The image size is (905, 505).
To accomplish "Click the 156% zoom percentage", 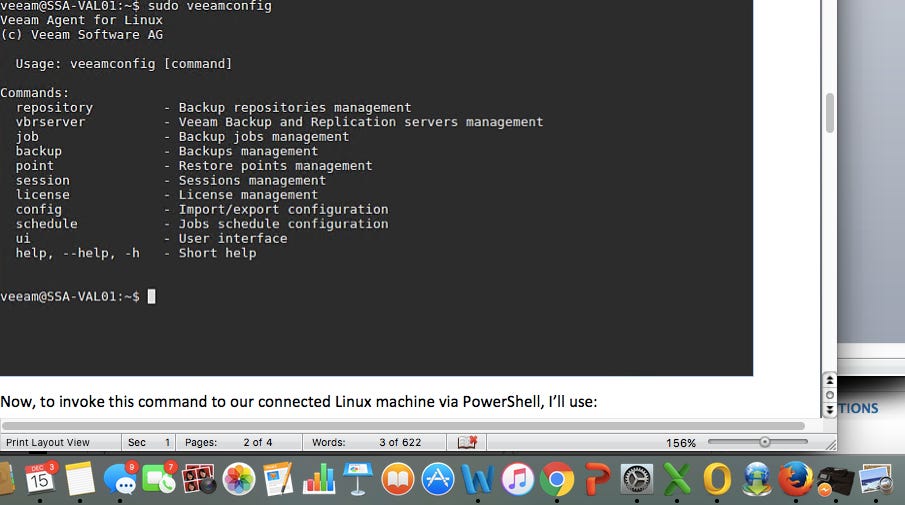I will tap(681, 443).
